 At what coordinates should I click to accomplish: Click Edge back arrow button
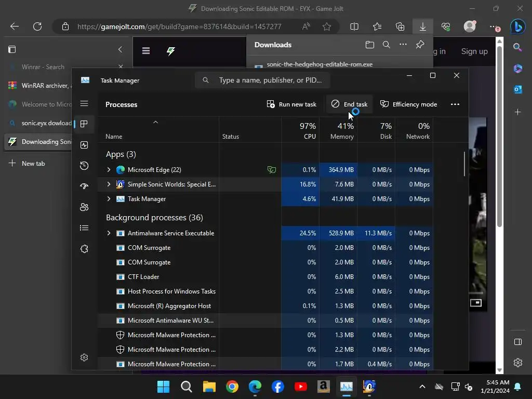click(x=15, y=26)
